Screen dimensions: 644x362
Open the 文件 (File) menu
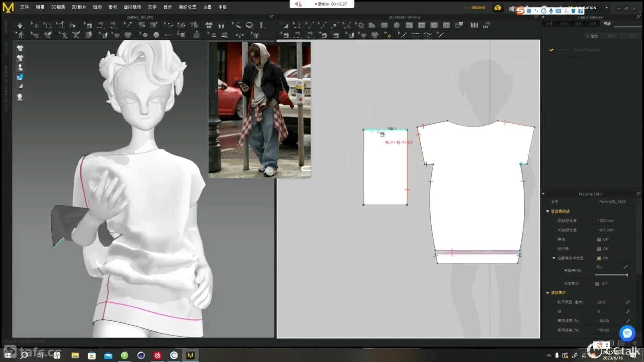pyautogui.click(x=24, y=7)
